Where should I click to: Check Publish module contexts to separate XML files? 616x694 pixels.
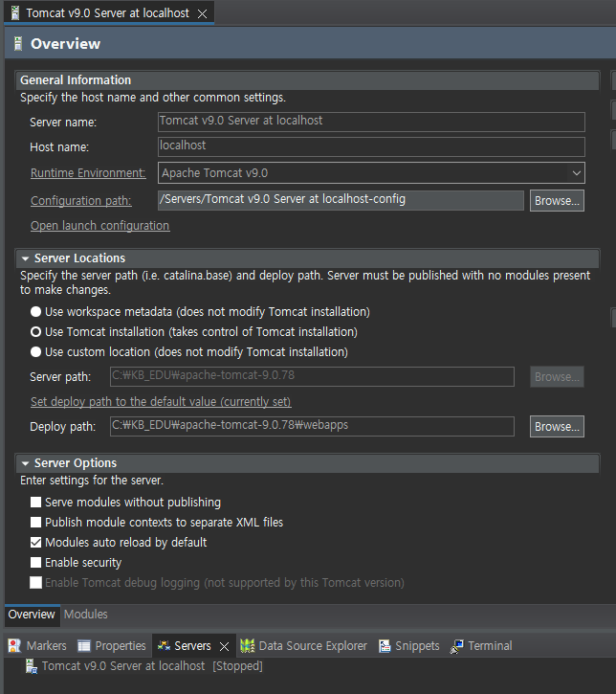(x=35, y=523)
